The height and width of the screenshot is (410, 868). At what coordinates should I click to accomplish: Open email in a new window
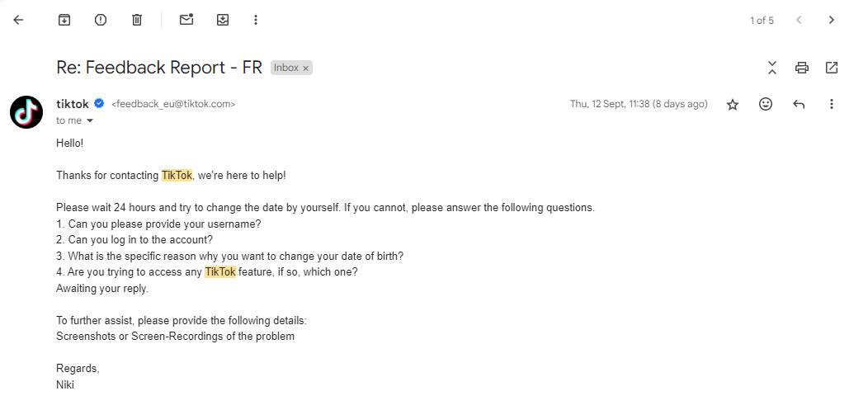[832, 68]
